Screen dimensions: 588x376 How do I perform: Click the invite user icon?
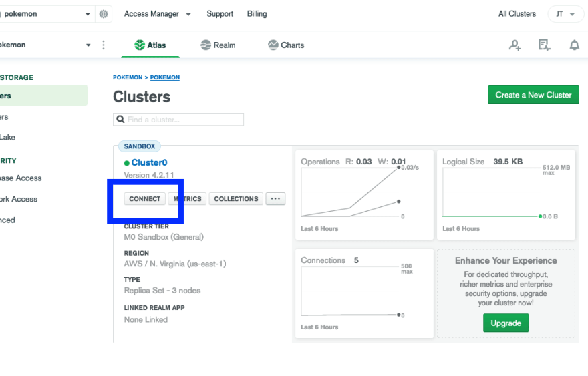(x=514, y=45)
